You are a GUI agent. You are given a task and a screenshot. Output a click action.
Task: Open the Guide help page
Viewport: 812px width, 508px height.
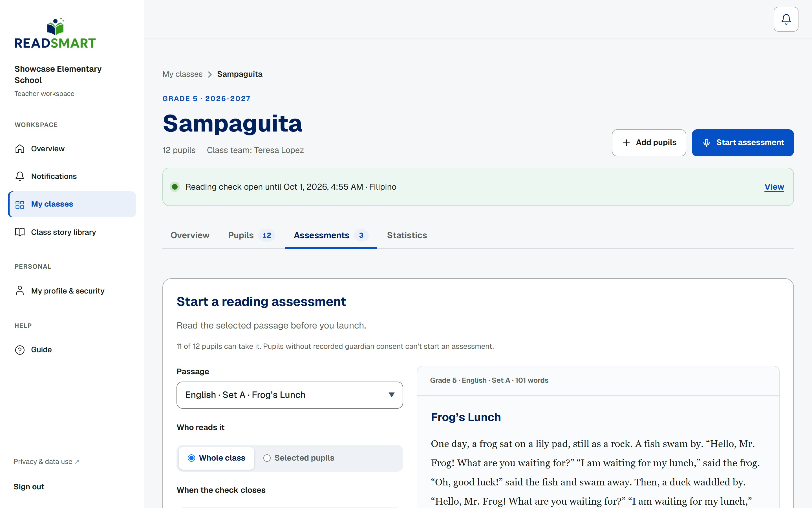(x=72, y=350)
